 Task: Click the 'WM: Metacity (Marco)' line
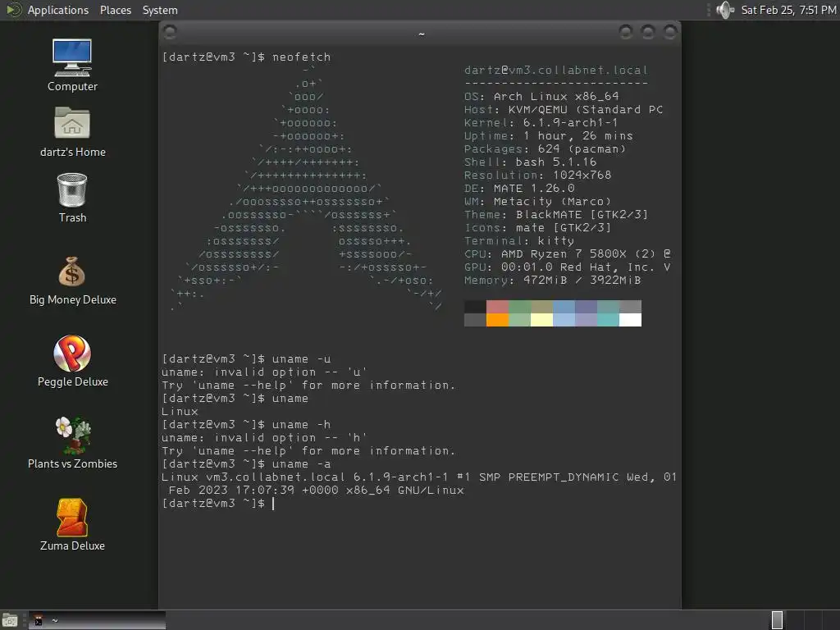537,202
